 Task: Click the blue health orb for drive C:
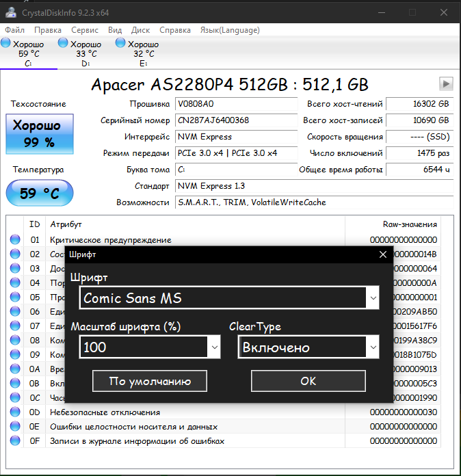(5, 43)
